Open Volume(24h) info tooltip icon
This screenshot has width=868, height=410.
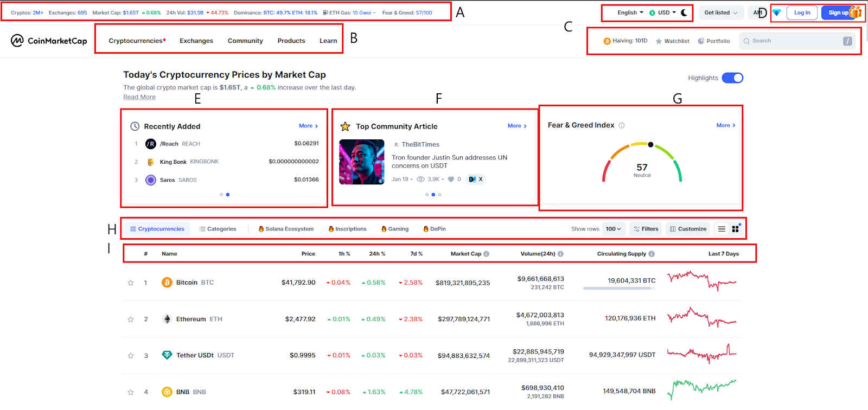(x=560, y=254)
